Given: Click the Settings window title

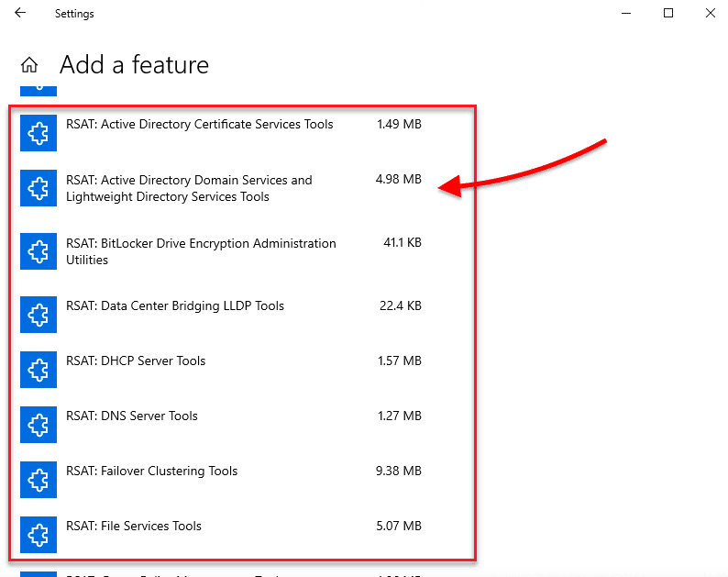Looking at the screenshot, I should coord(74,14).
